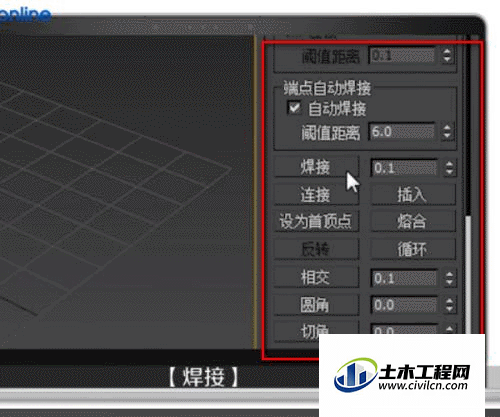Click the 反转 (Reverse) button
Screen dimensions: 500x417
click(316, 249)
